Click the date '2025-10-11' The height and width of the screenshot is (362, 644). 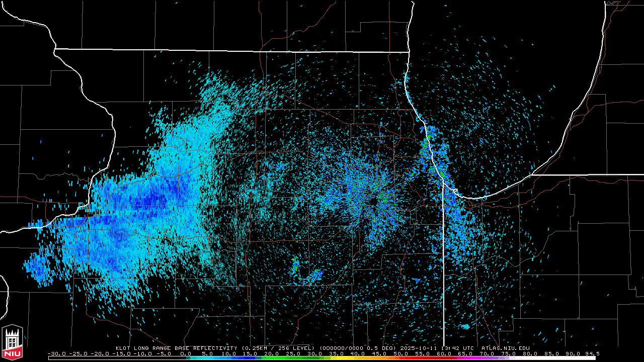pos(419,348)
